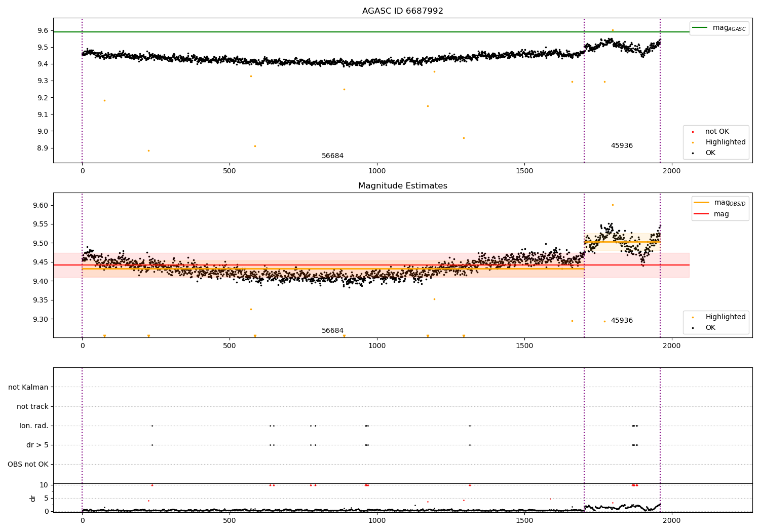Click the 'not Kalman' row label
Screen dimensions: 760x532
coord(28,388)
